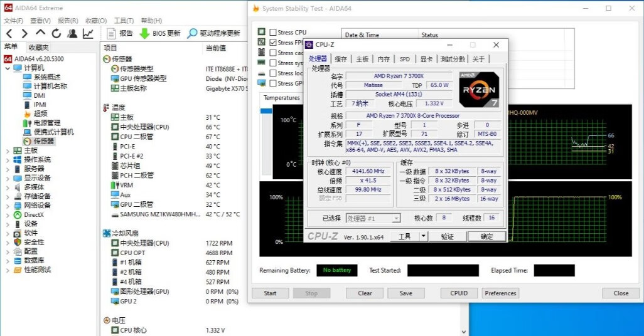Enable the Stress cache checkbox
The image size is (644, 336).
point(272,53)
